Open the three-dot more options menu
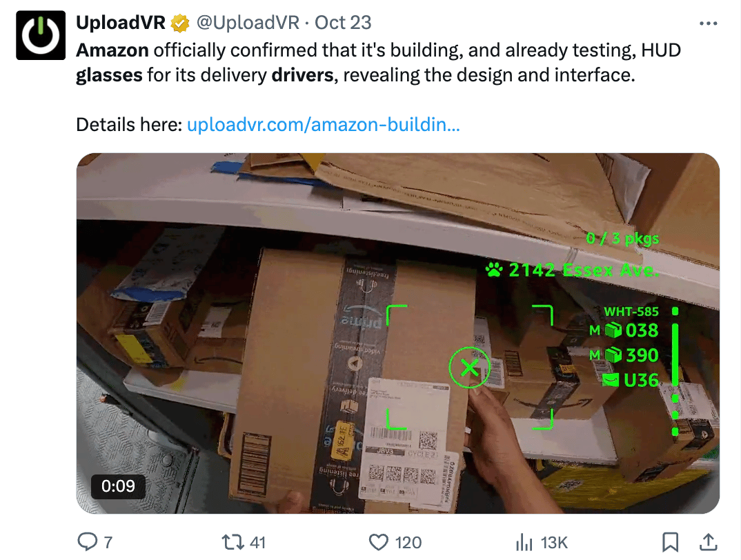 click(x=708, y=23)
